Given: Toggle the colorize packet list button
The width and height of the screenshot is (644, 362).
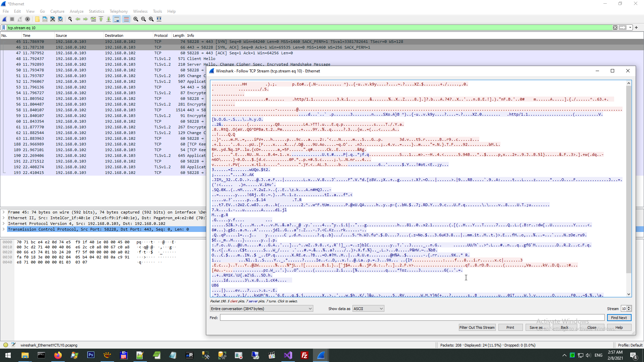Looking at the screenshot, I should coord(126,19).
